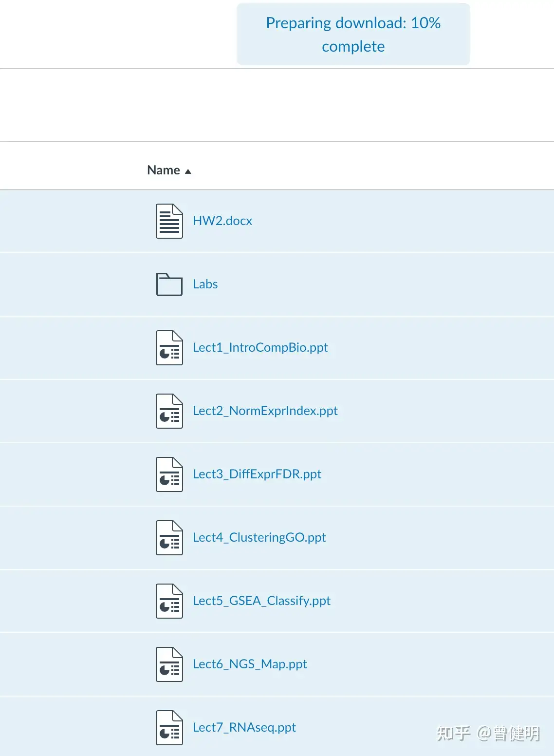Click the Lect5_GSEA_Classify presentation file icon
Viewport: 554px width, 756px height.
(169, 601)
